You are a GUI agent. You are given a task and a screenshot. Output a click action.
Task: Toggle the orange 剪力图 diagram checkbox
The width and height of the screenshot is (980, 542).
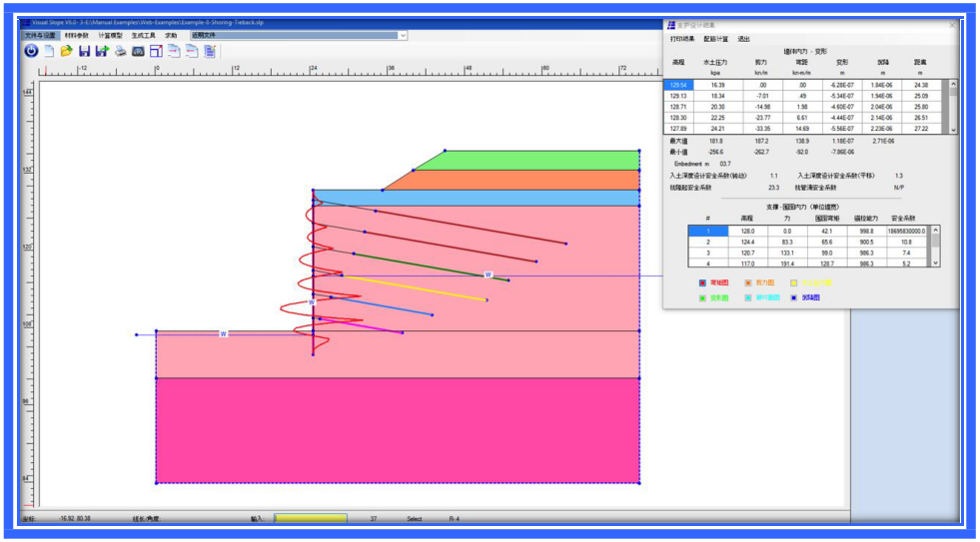749,282
